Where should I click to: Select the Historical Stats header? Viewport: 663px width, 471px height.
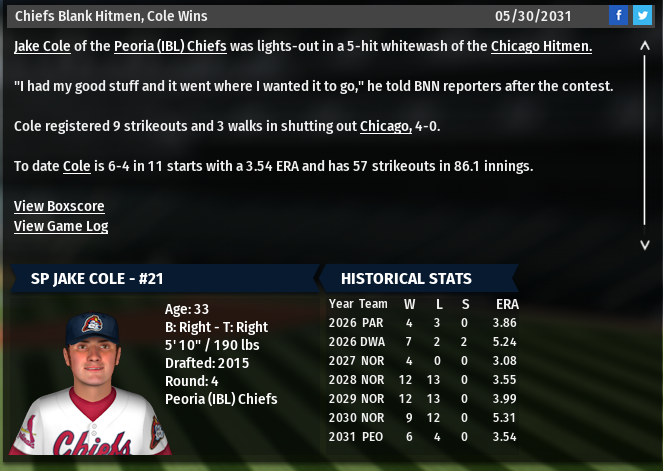(406, 278)
